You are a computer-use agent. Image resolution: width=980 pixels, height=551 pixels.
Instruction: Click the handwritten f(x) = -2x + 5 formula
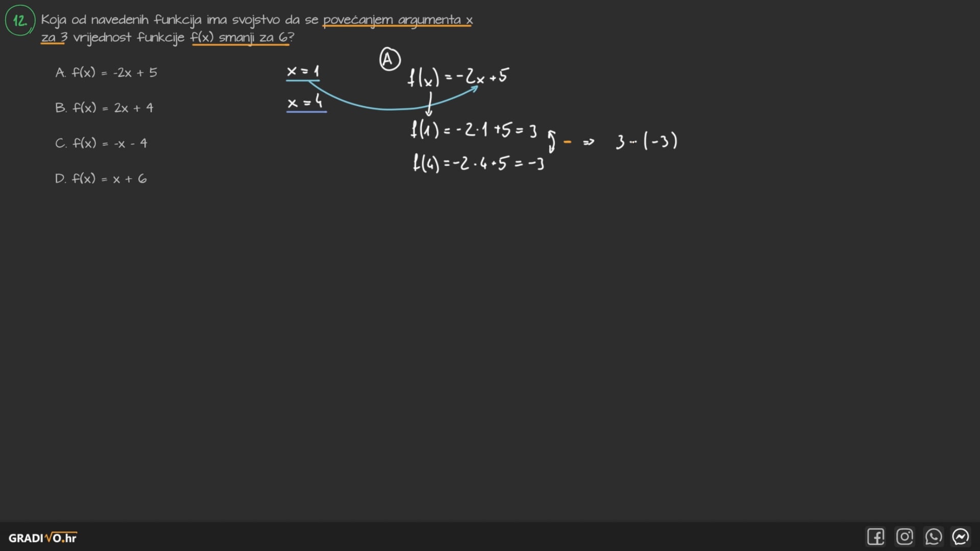coord(458,77)
